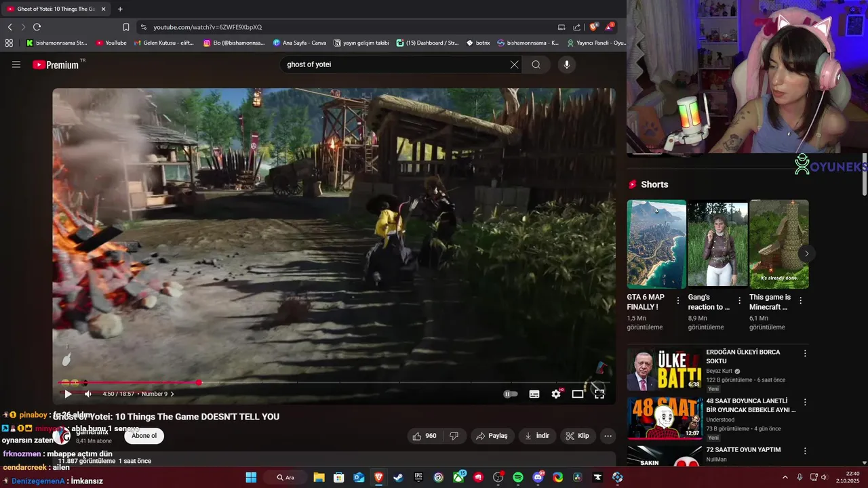Create a clip with 'Klip' button
Screen dimensions: 868x488
578,436
